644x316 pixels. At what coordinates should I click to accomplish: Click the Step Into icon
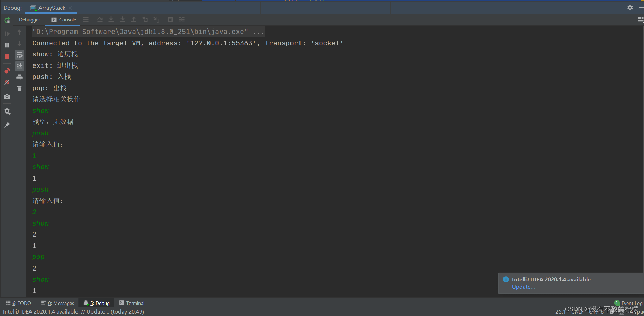click(111, 20)
